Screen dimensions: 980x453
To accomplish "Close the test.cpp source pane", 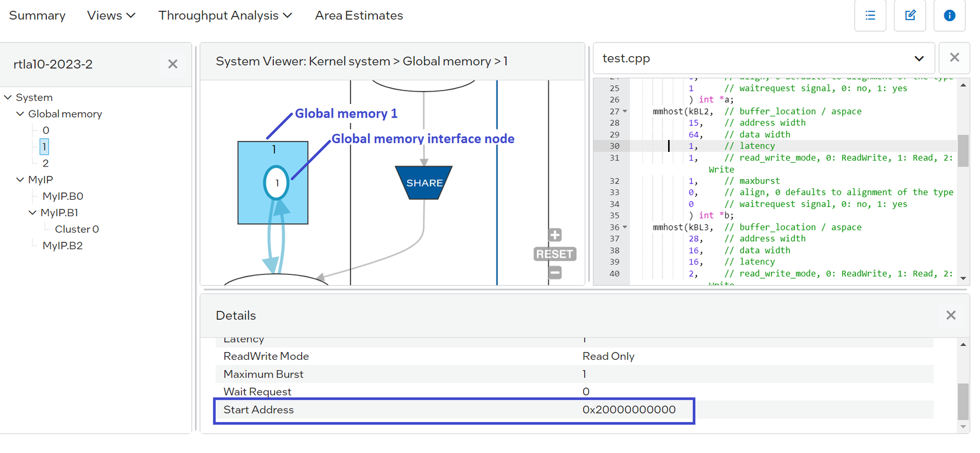I will point(954,58).
